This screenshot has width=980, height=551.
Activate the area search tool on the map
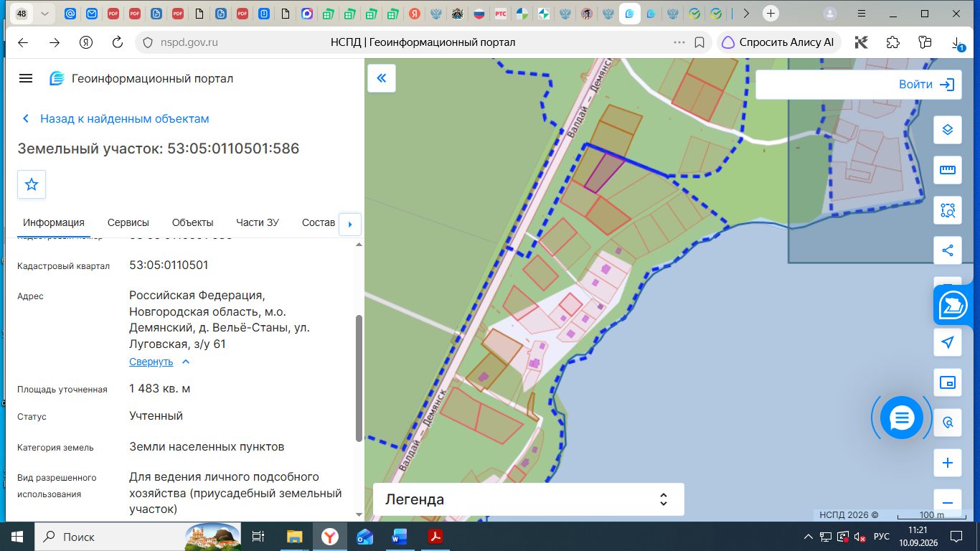947,210
